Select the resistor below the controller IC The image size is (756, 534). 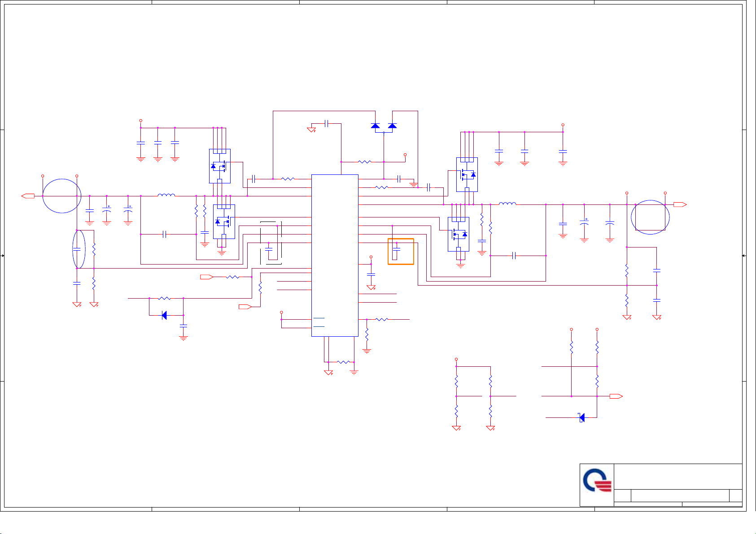[344, 362]
